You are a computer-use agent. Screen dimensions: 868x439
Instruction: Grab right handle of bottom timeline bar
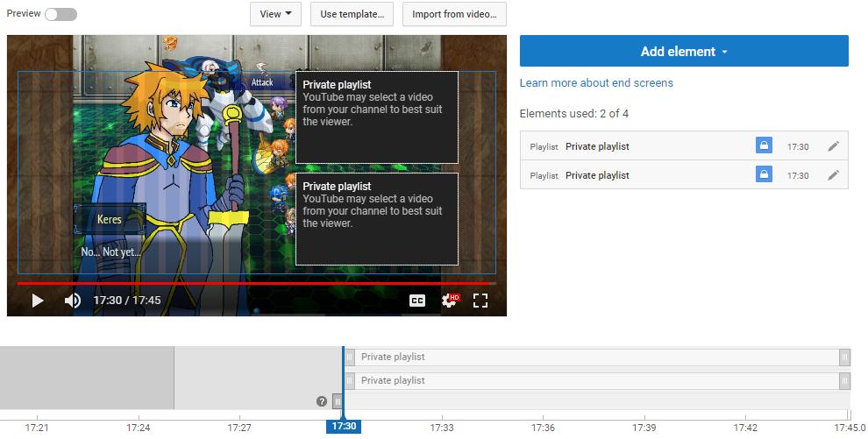pos(844,380)
